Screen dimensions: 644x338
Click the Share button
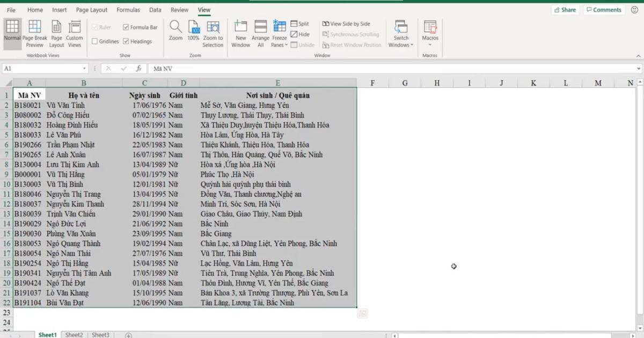pyautogui.click(x=565, y=9)
